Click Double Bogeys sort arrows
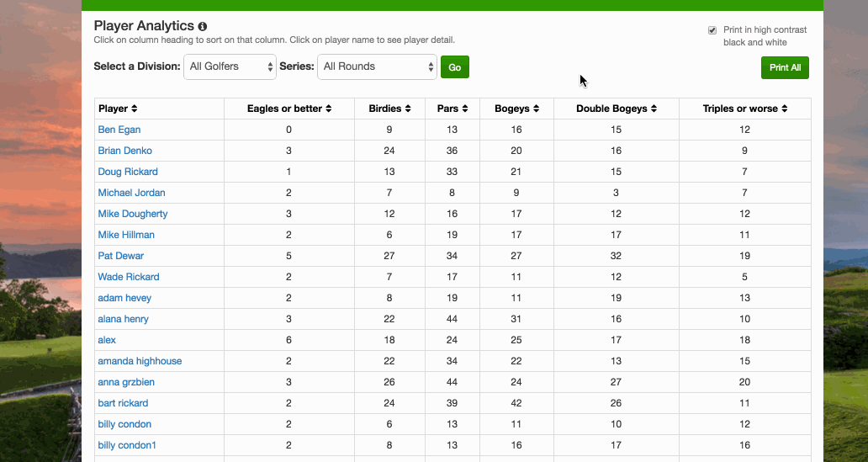The height and width of the screenshot is (462, 868). [x=654, y=109]
